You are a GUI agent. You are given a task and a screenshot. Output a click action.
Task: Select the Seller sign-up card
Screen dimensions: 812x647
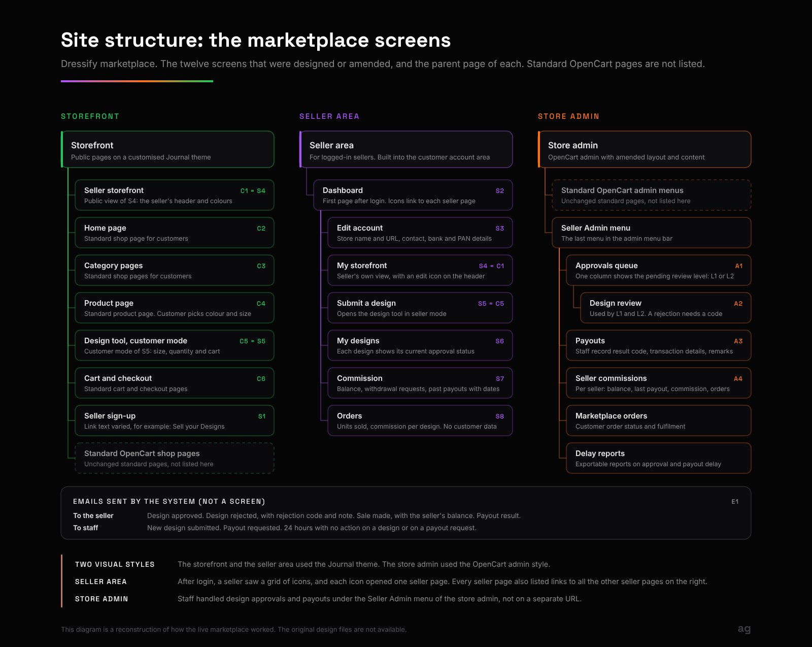[175, 420]
